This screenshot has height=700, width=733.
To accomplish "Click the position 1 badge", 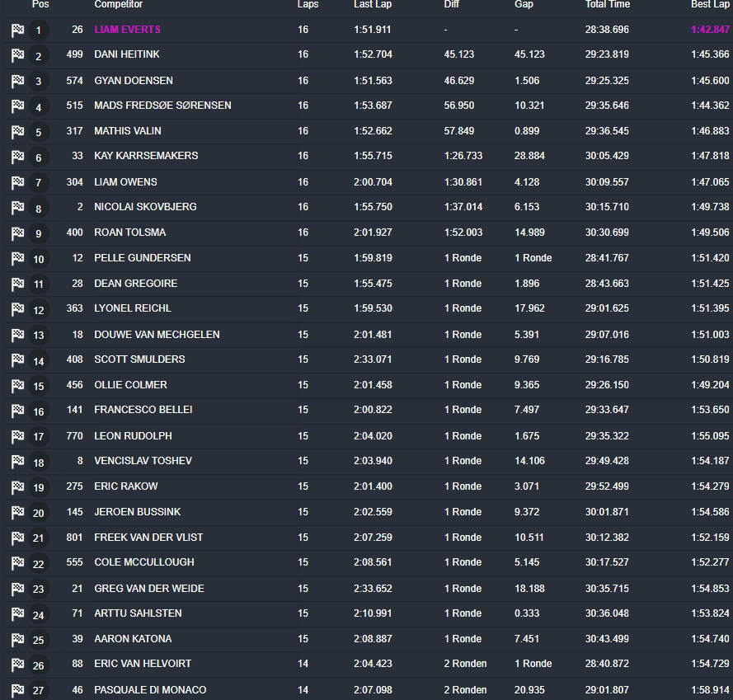I will pos(40,30).
